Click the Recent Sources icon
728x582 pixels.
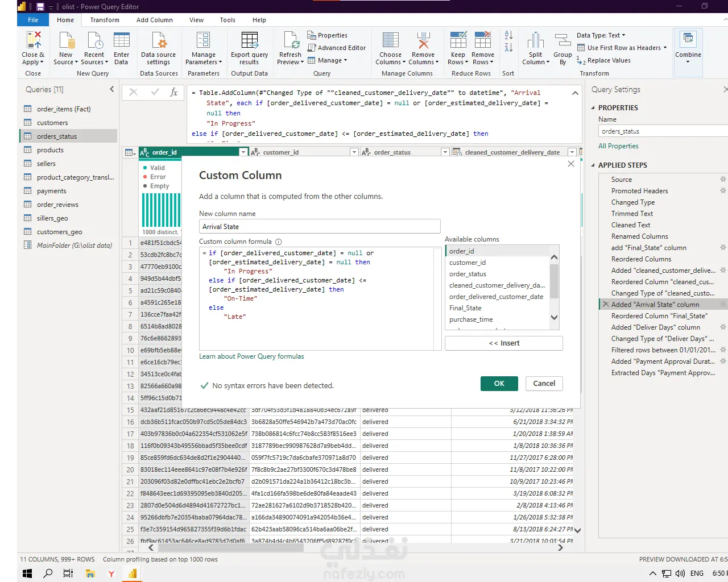(x=94, y=40)
